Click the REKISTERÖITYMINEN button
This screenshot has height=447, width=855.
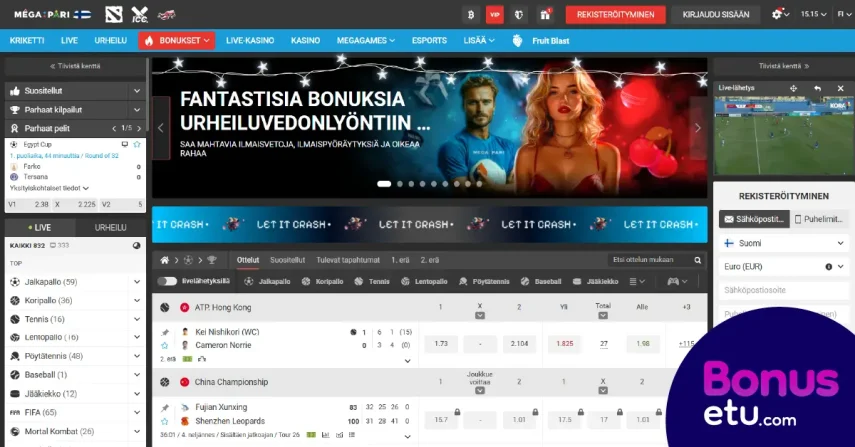tap(616, 15)
